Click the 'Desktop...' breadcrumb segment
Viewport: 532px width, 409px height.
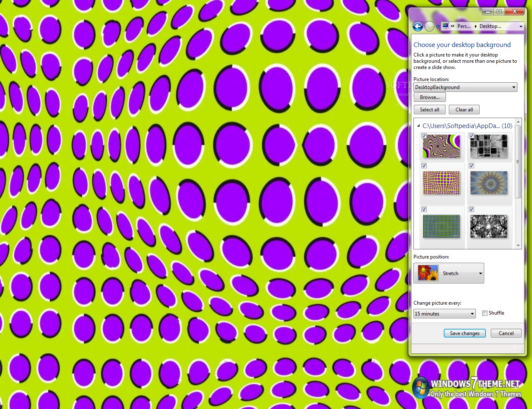[x=490, y=26]
